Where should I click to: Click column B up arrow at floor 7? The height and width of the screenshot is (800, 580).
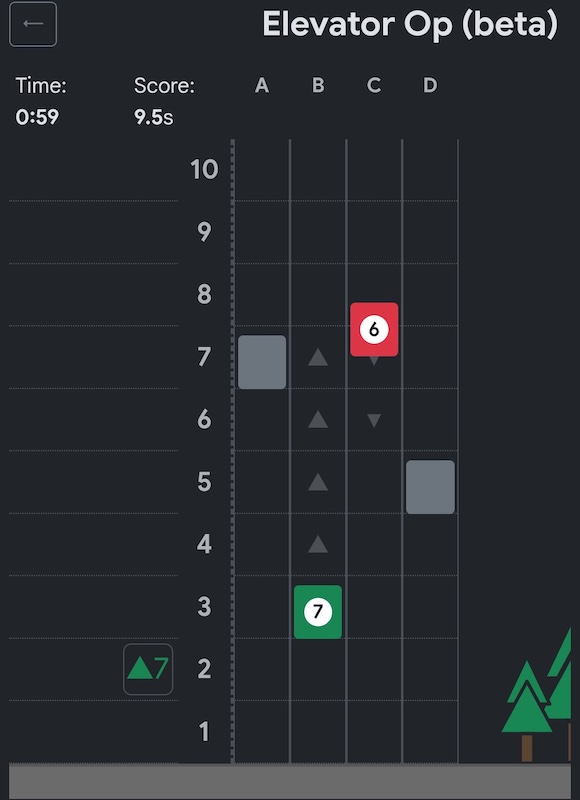pyautogui.click(x=318, y=357)
